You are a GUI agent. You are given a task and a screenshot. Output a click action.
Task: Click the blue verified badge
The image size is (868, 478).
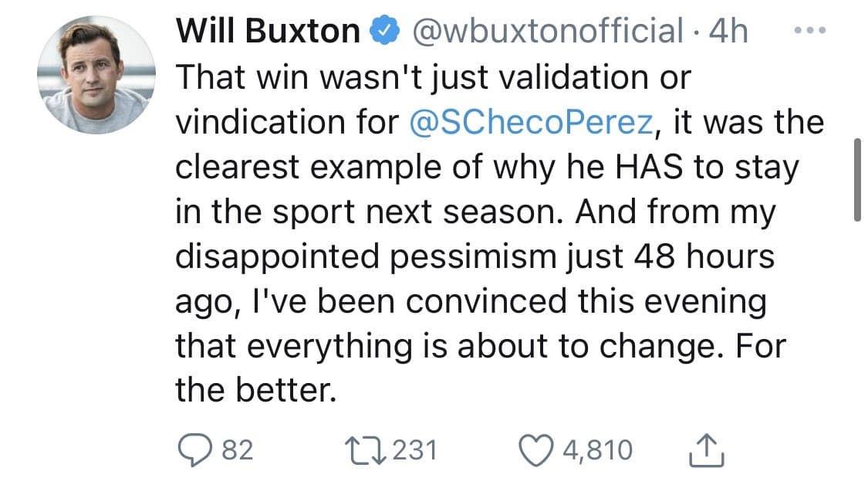(384, 29)
